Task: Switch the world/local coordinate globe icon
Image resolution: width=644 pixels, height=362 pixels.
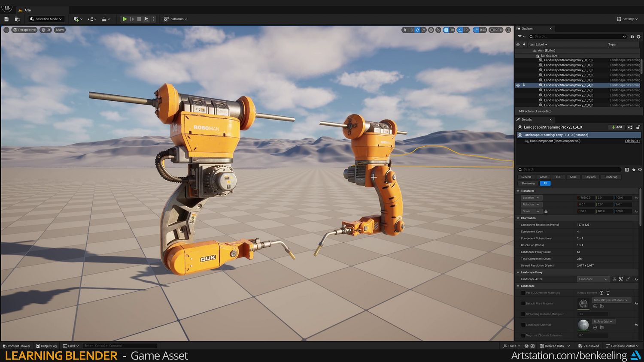Action: tap(431, 30)
